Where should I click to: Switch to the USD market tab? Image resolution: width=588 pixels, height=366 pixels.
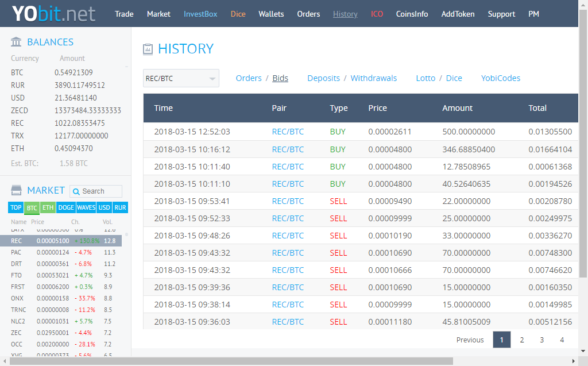[105, 207]
